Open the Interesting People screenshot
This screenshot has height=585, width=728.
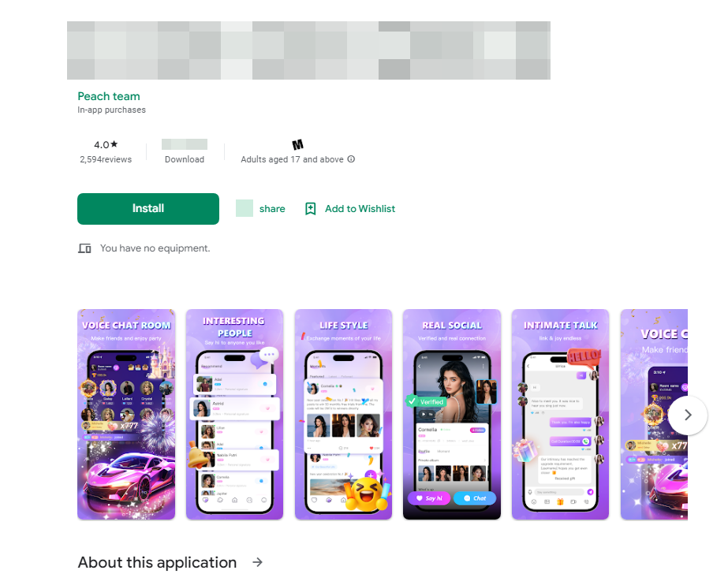point(234,414)
